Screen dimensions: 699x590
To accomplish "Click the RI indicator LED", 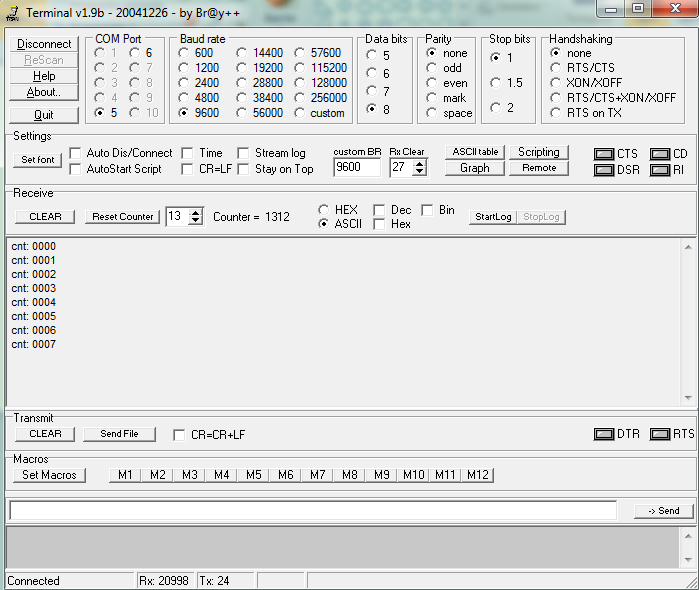I will 660,170.
